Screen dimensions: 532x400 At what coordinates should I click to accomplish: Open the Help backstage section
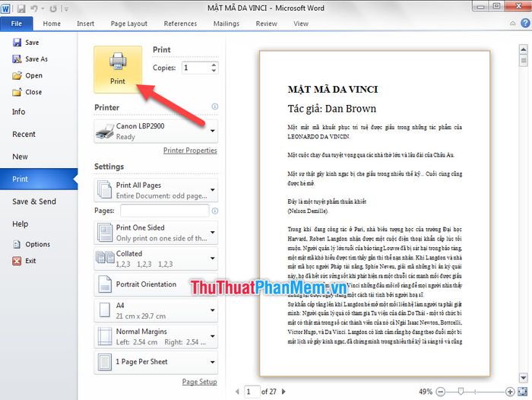(x=20, y=224)
